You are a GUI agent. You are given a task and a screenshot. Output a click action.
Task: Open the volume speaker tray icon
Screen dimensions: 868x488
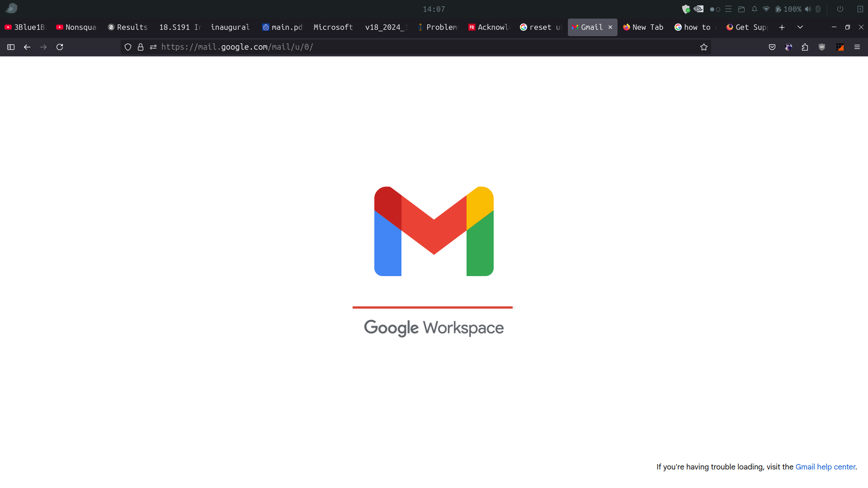[x=808, y=9]
